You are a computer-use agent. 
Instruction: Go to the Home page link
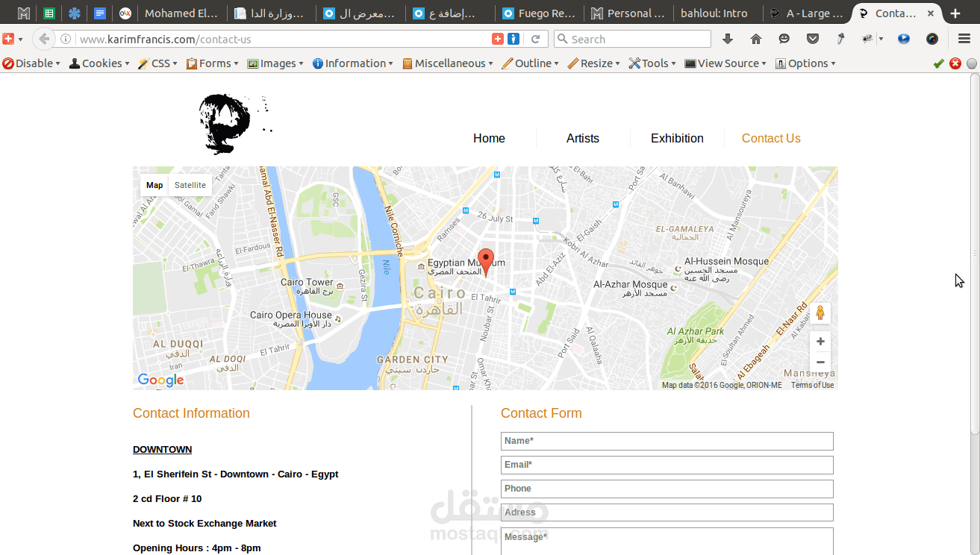pos(489,138)
